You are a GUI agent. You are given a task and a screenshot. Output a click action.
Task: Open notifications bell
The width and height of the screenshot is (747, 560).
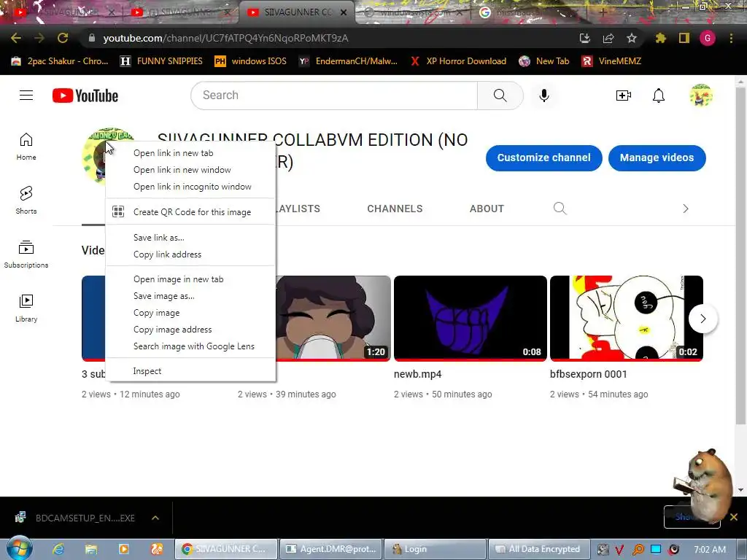(x=659, y=96)
